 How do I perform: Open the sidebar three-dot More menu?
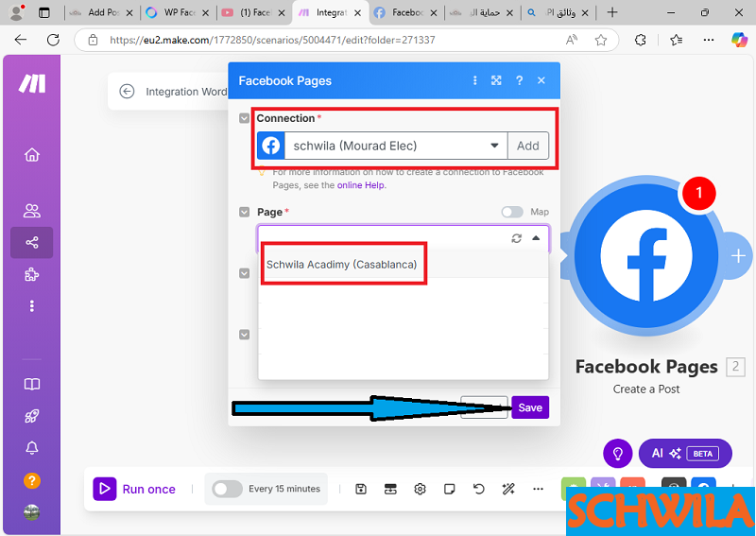(x=32, y=306)
